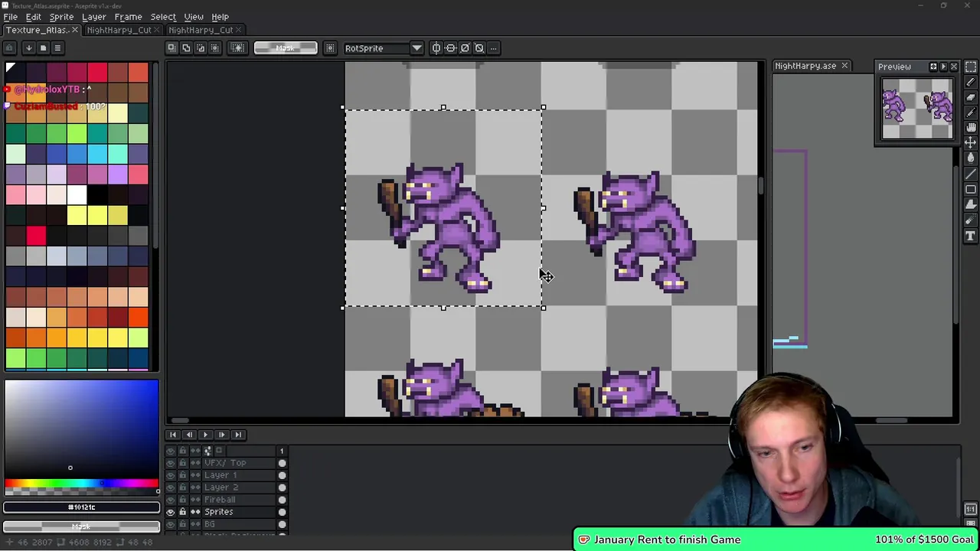Toggle visibility of the BG layer
The height and width of the screenshot is (551, 980).
click(171, 524)
